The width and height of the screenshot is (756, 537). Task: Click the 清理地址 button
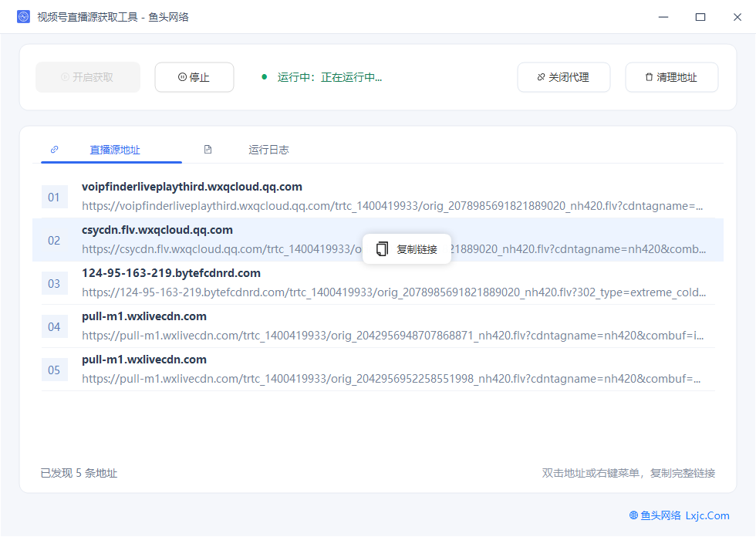click(672, 77)
